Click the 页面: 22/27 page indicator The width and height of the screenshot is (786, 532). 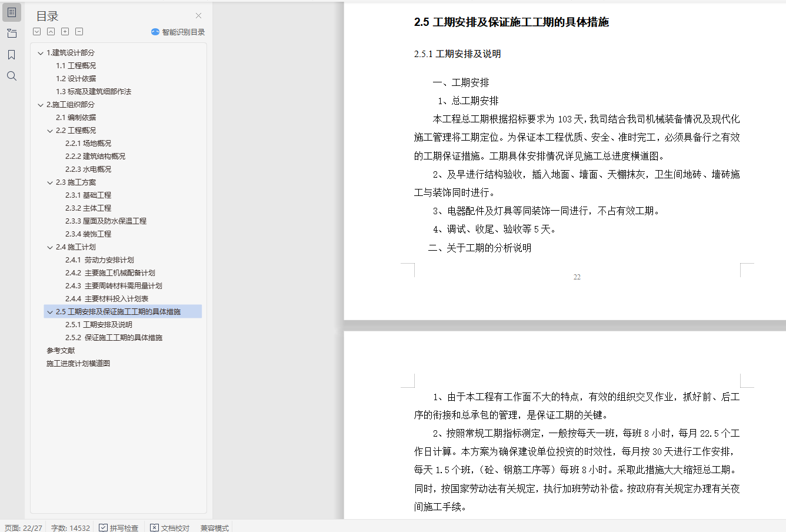tap(24, 528)
